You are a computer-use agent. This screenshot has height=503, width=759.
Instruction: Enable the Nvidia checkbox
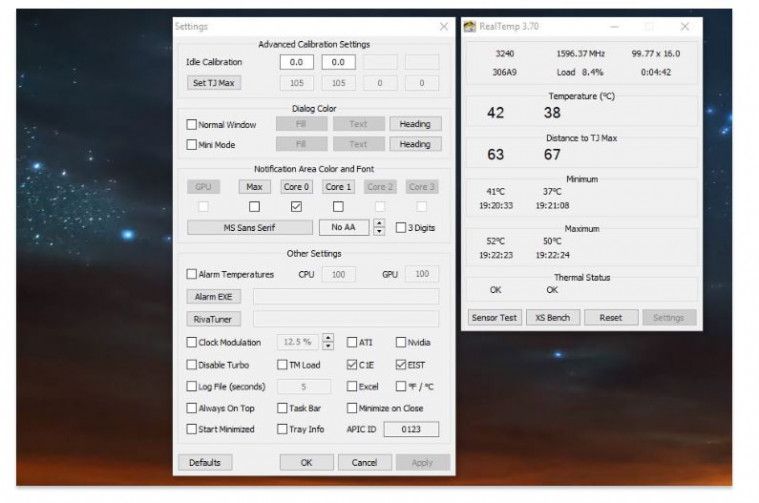401,342
